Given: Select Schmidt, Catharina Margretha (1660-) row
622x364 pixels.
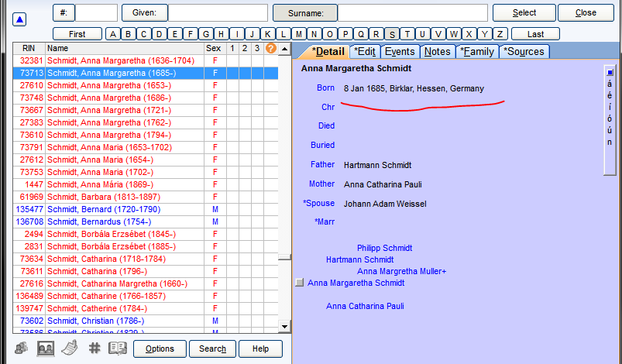Looking at the screenshot, I should [146, 284].
